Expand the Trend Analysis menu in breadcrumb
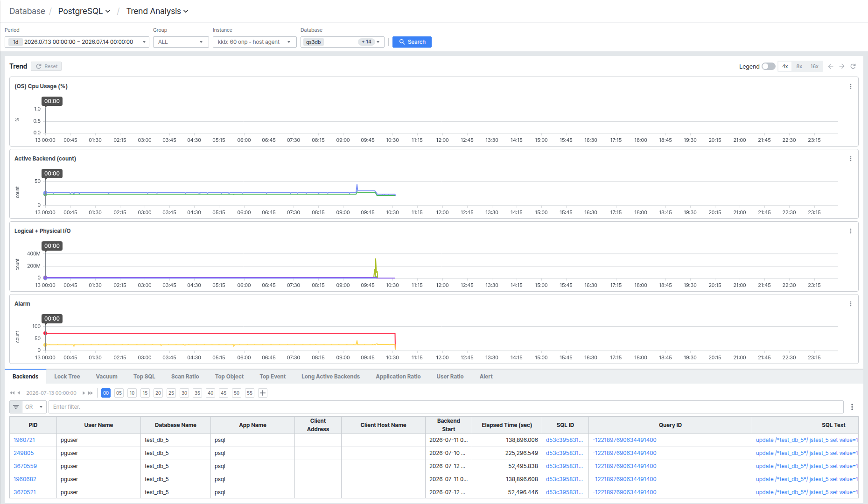 [x=157, y=11]
